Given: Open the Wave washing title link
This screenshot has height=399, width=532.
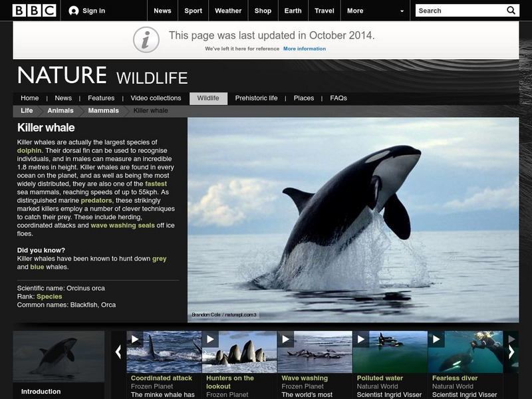Looking at the screenshot, I should 305,378.
